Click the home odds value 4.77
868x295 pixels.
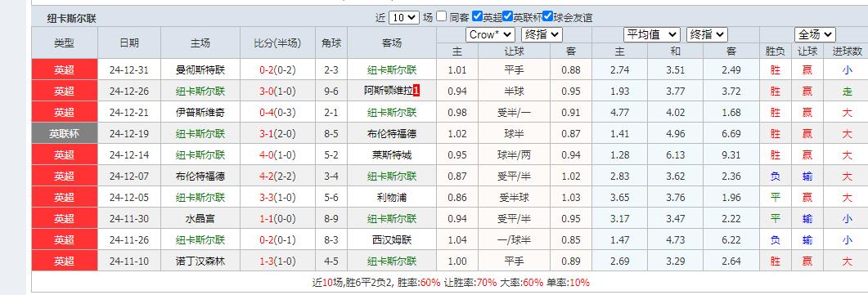coord(619,113)
